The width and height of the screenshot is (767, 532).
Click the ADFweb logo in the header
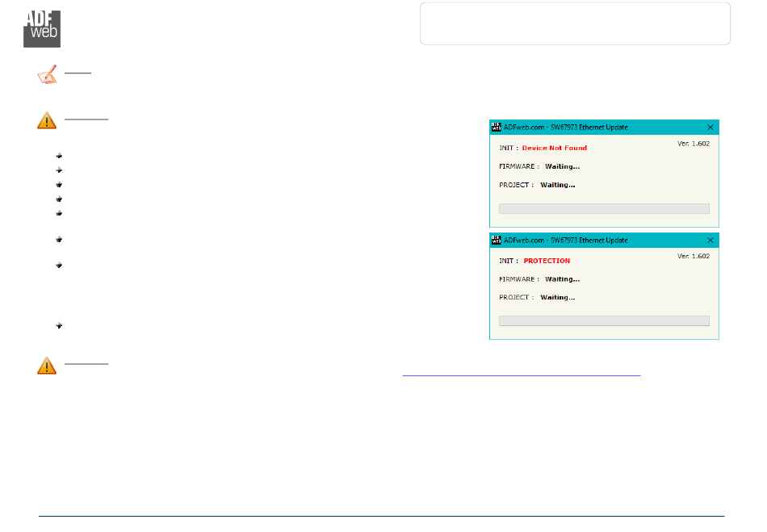[x=41, y=26]
